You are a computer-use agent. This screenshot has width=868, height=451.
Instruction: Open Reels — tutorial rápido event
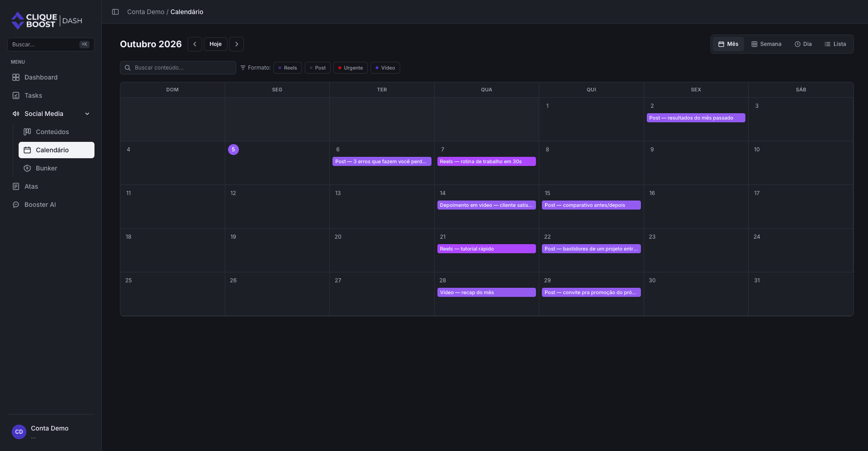(486, 249)
